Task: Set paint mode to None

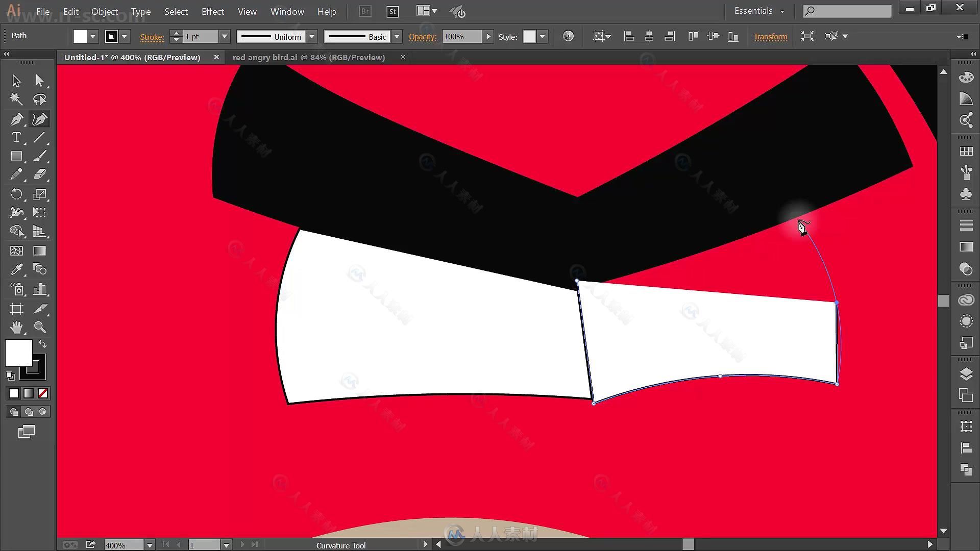Action: [x=43, y=393]
